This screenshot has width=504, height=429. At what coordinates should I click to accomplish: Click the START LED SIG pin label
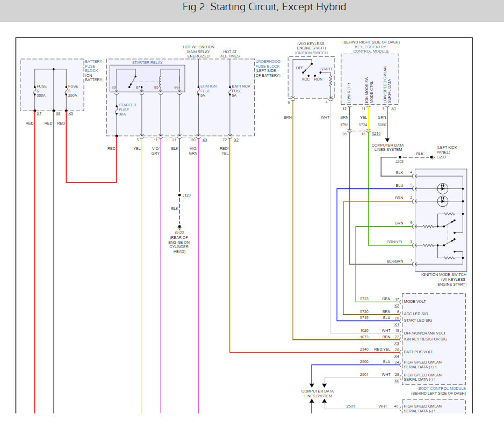point(418,321)
